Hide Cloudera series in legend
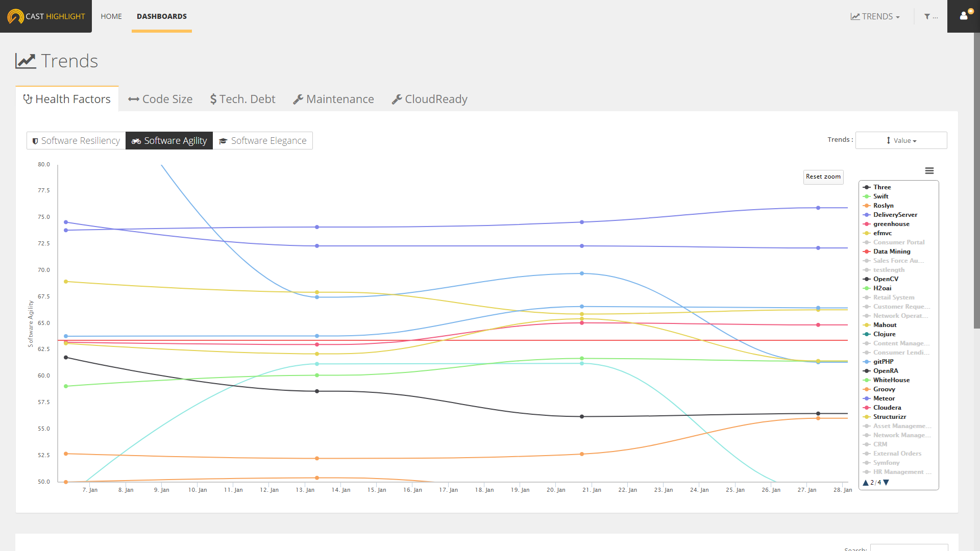 [883, 408]
